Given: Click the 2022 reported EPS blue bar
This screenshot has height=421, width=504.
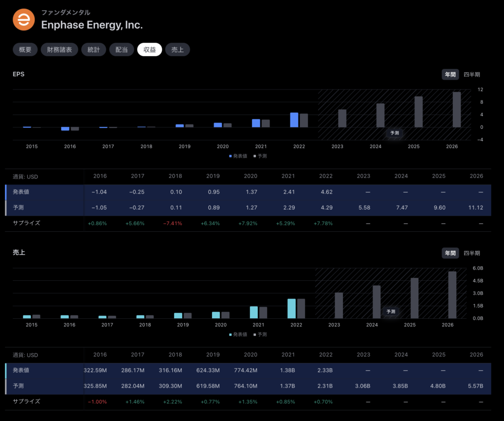Looking at the screenshot, I should tap(294, 120).
